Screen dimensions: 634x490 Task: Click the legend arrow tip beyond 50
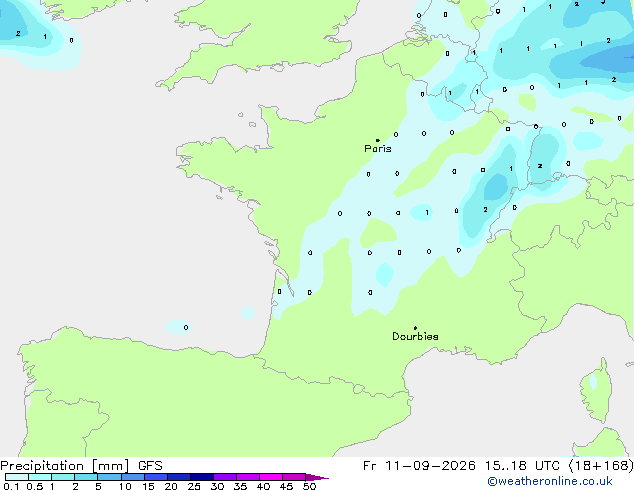(317, 477)
